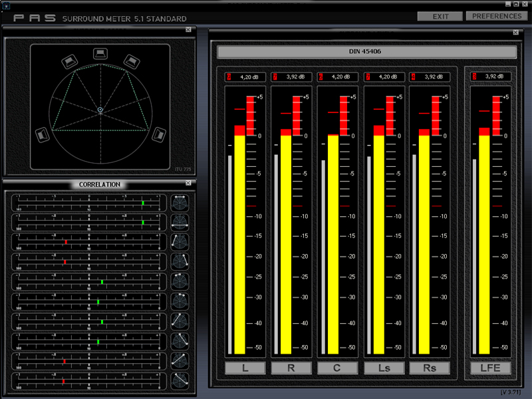Screen dimensions: 532x399
Task: Click the center speaker icon in surround display
Action: (100, 53)
